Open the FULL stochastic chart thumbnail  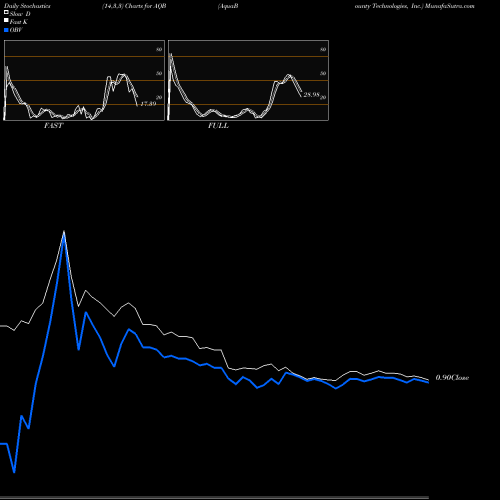(x=248, y=80)
